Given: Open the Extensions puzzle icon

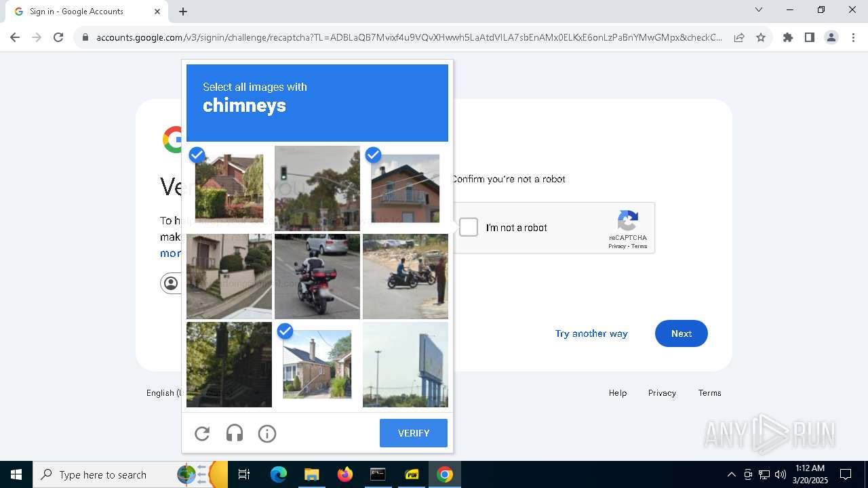Looking at the screenshot, I should 788,37.
